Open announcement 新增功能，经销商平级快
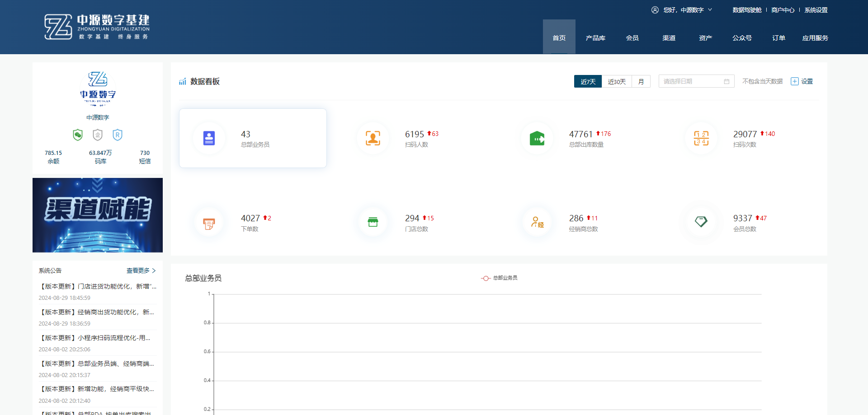This screenshot has width=868, height=415. (97, 389)
